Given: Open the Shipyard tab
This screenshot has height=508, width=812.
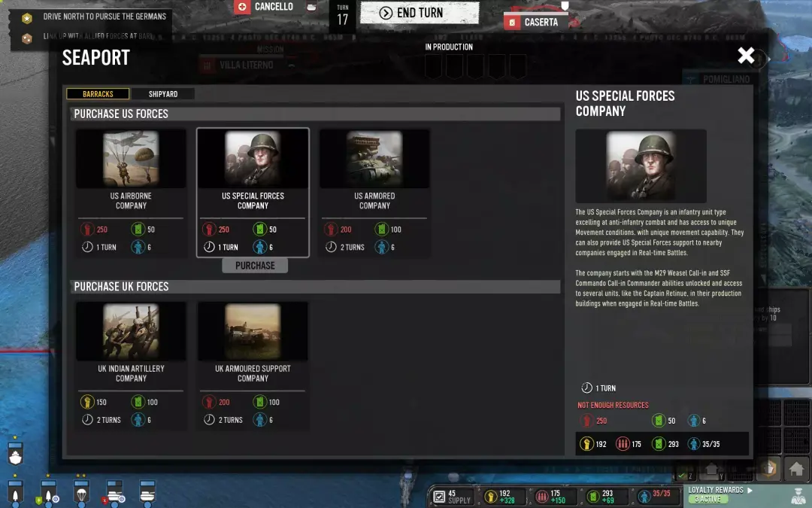Looking at the screenshot, I should coord(163,94).
